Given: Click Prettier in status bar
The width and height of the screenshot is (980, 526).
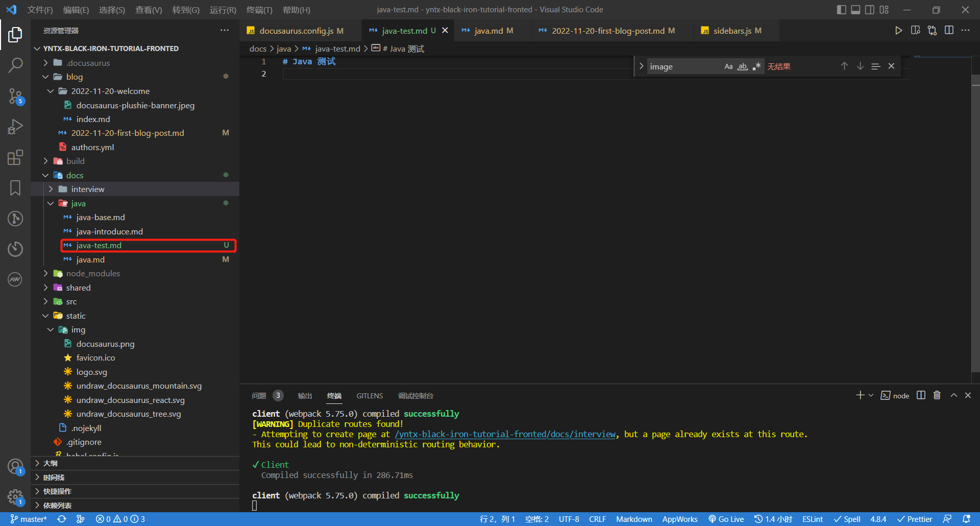Looking at the screenshot, I should point(915,519).
